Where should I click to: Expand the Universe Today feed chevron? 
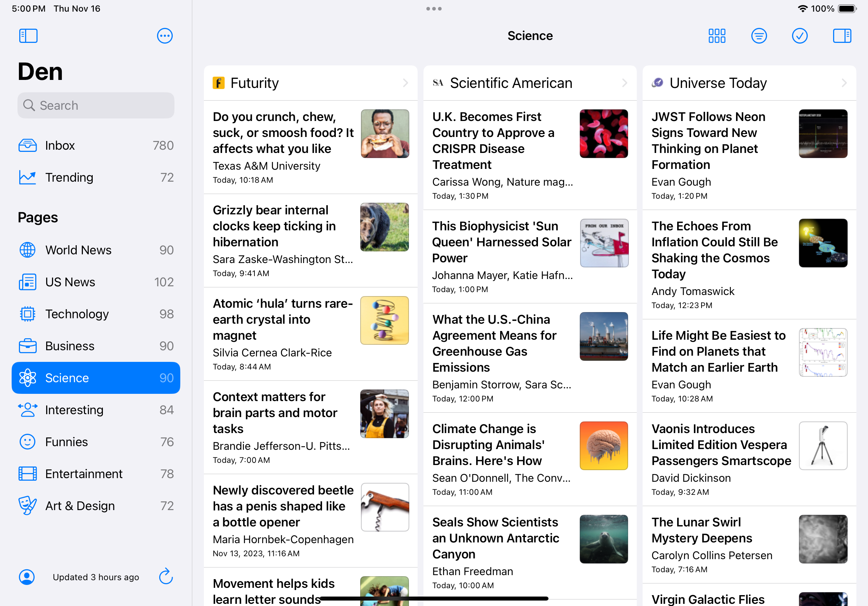[x=844, y=83]
